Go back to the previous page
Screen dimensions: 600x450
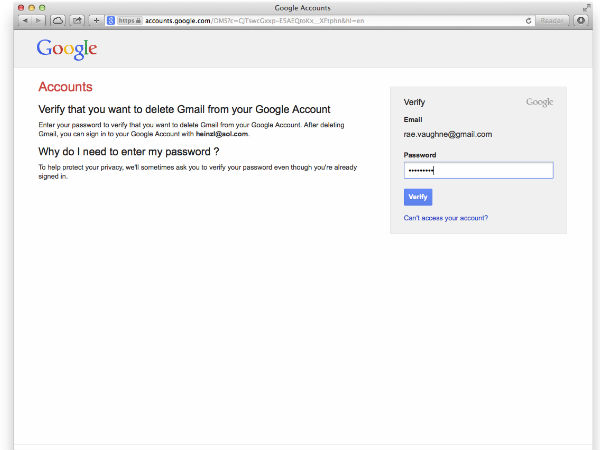[x=25, y=20]
